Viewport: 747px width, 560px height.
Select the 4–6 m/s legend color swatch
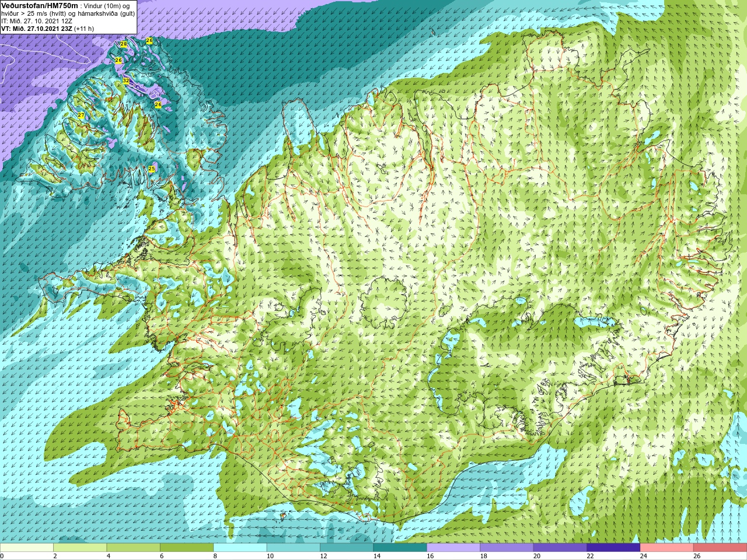coord(133,548)
